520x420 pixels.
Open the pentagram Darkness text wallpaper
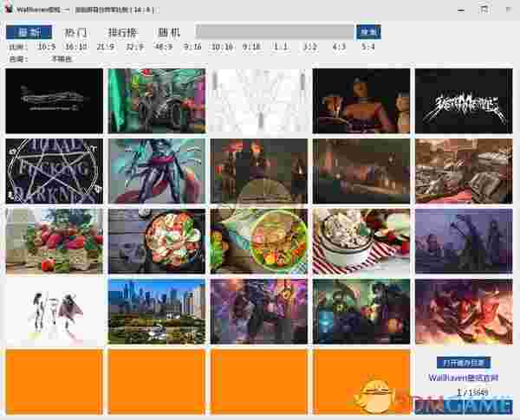(55, 171)
